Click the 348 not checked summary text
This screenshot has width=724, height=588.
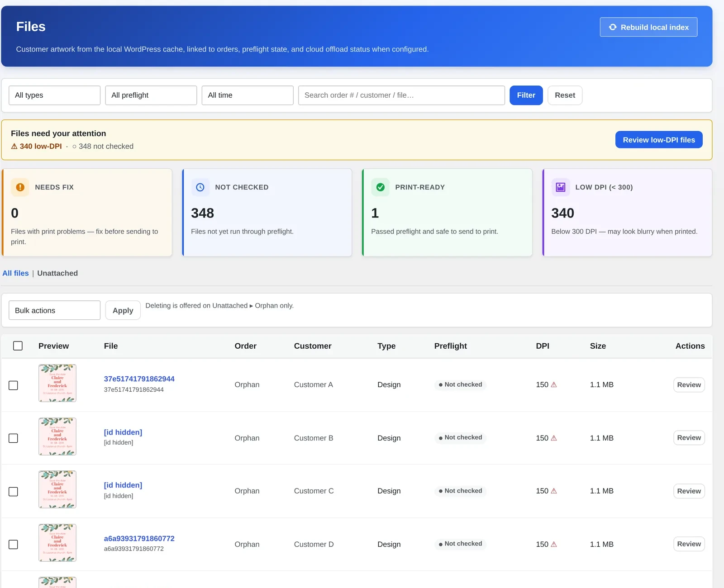[x=103, y=147]
